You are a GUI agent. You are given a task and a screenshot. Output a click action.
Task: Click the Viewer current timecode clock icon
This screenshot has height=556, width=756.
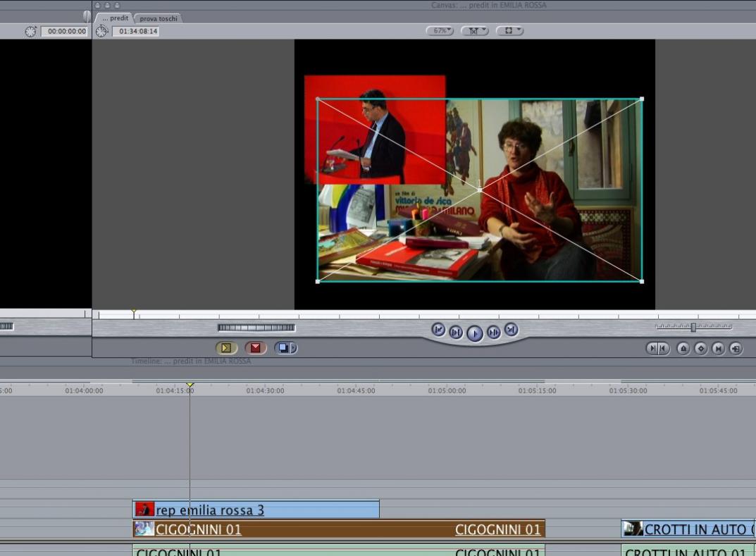coord(31,32)
